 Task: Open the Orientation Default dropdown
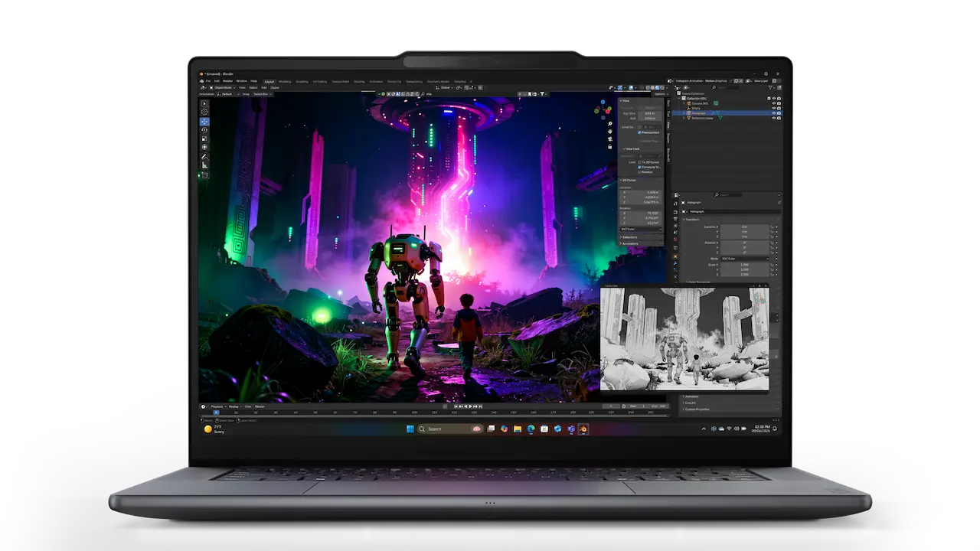pyautogui.click(x=228, y=94)
